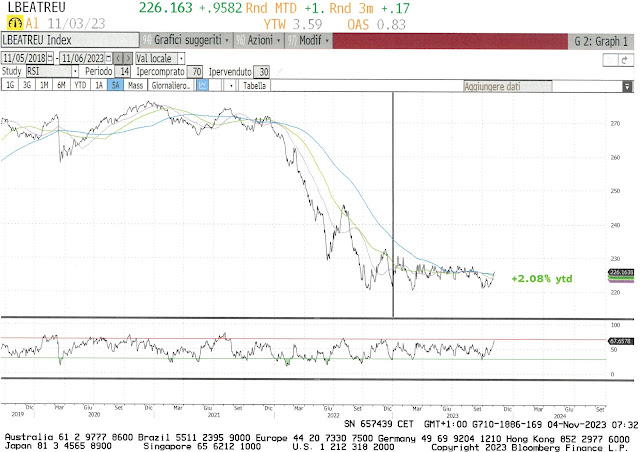Click the Ipervenduto field showing 30
Image resolution: width=640 pixels, height=452 pixels.
pyautogui.click(x=262, y=72)
